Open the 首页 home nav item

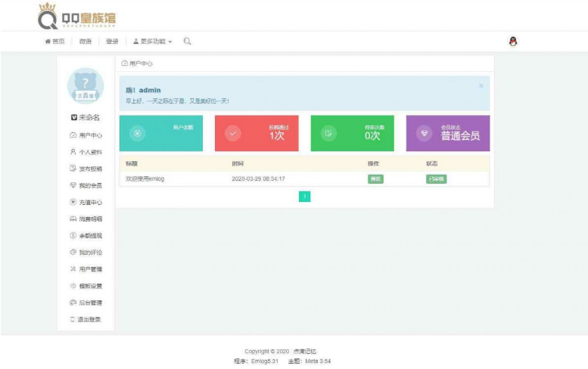54,42
